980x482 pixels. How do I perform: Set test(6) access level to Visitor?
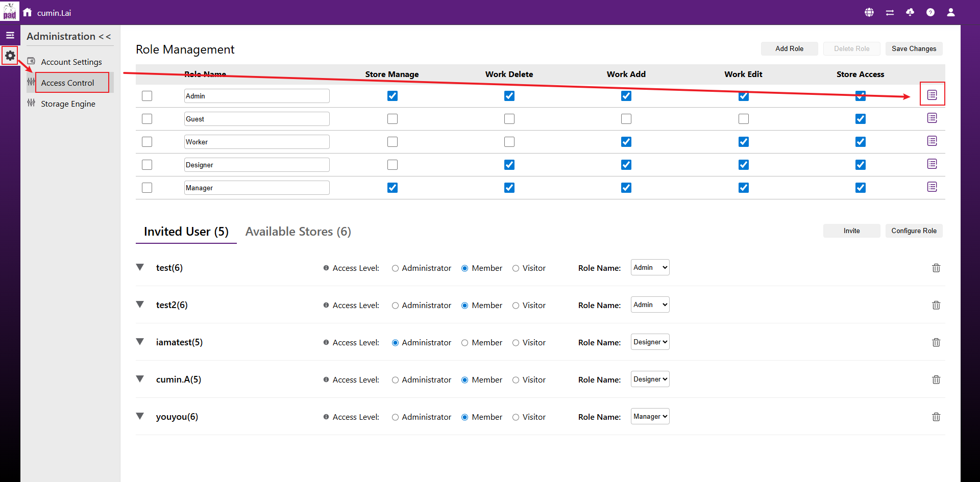(x=516, y=268)
